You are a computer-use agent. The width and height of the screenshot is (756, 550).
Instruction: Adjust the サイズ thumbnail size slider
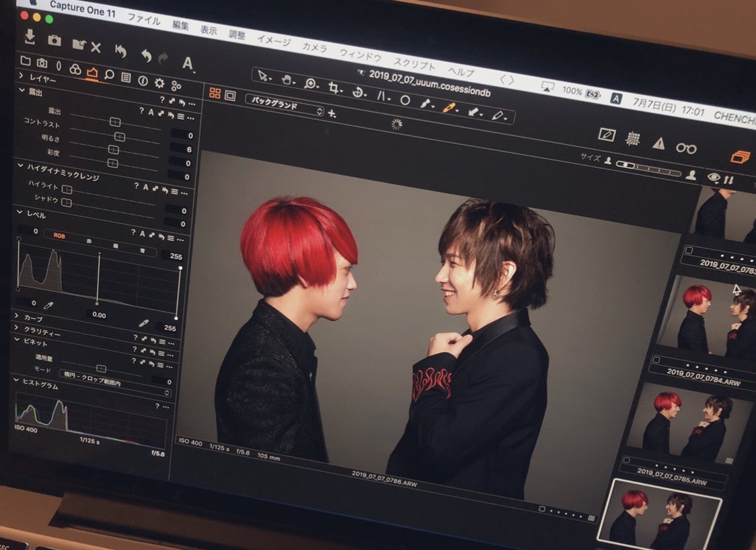tap(648, 168)
